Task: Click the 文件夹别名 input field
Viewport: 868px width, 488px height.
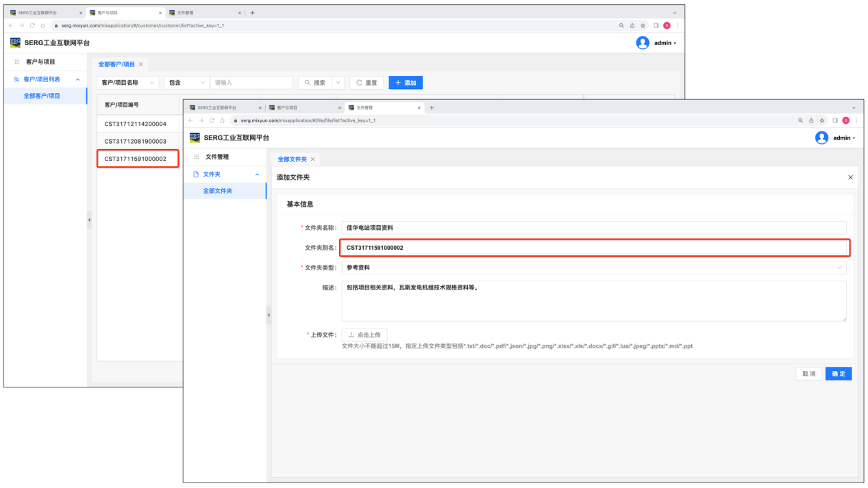Action: point(593,248)
